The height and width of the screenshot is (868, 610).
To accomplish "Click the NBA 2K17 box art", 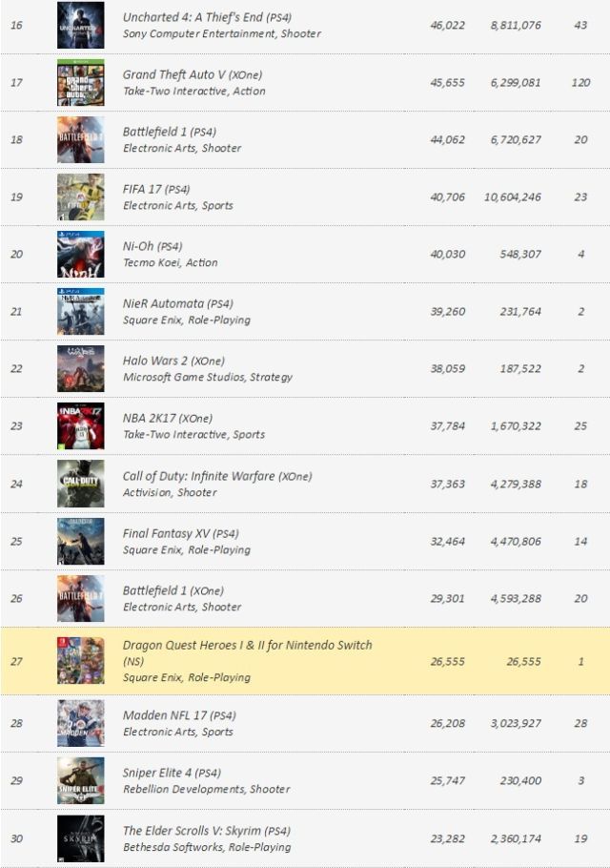I will click(x=80, y=425).
